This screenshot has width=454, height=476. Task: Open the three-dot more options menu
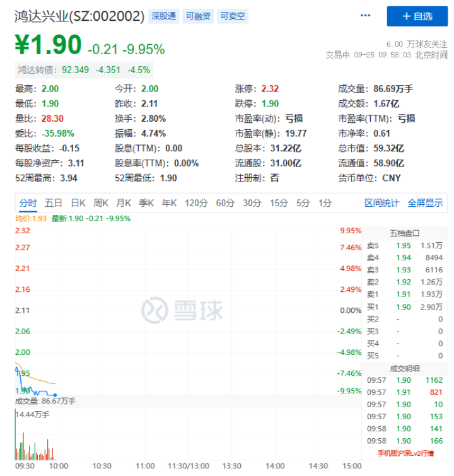(365, 16)
